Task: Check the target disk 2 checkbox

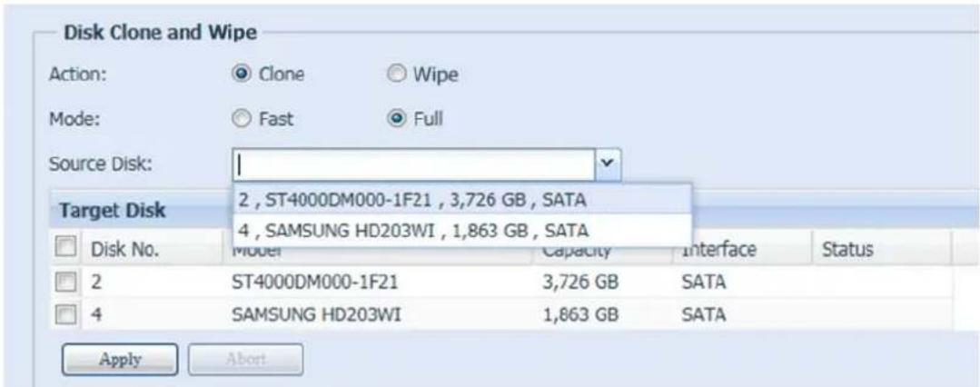Action: (64, 283)
